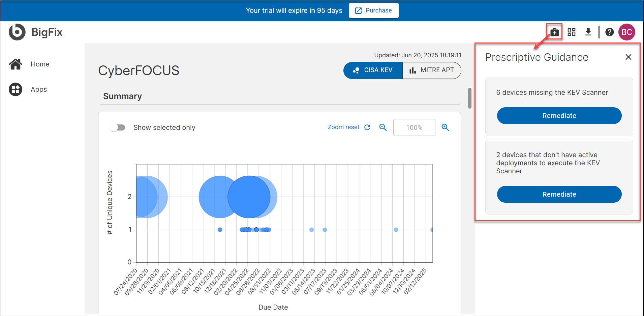This screenshot has height=316, width=644.
Task: Open the help question mark icon
Action: point(609,32)
